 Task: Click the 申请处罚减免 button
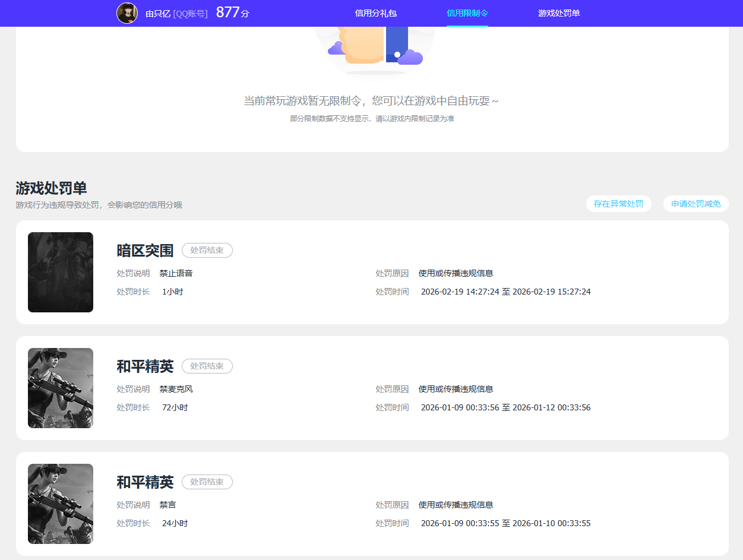click(x=695, y=204)
